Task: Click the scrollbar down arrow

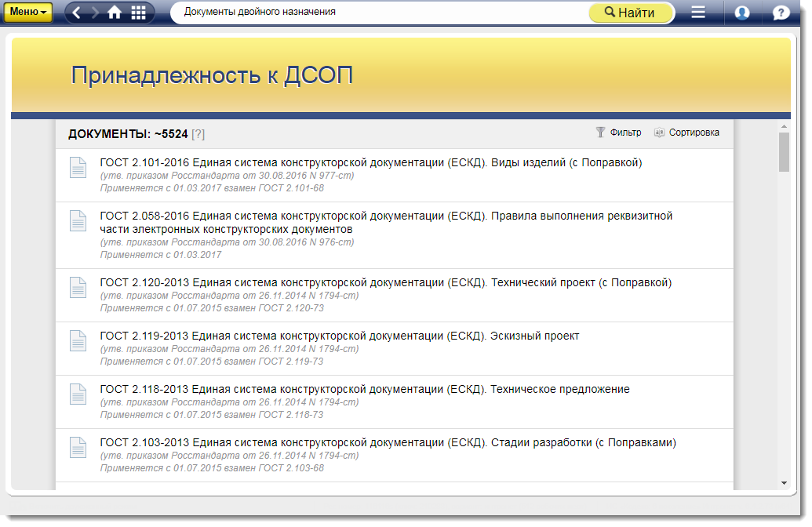Action: [x=784, y=483]
